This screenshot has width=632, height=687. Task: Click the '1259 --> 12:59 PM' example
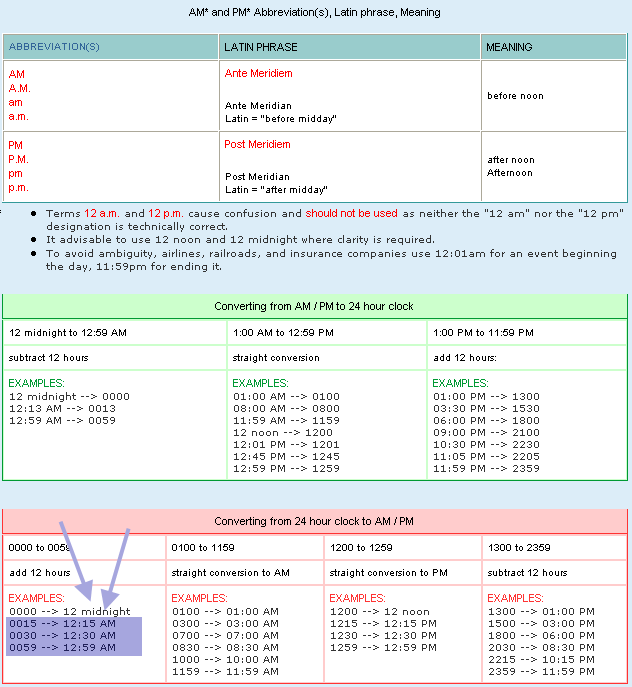(x=383, y=648)
